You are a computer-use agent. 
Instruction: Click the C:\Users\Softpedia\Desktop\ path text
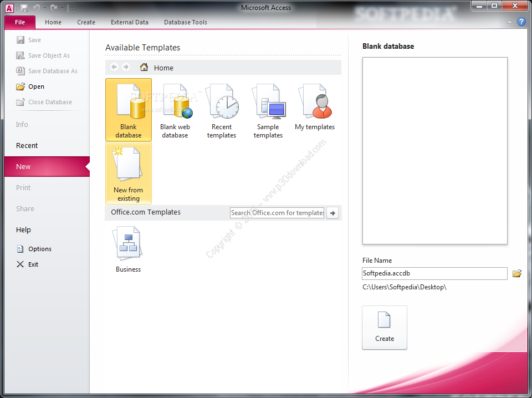click(x=405, y=287)
